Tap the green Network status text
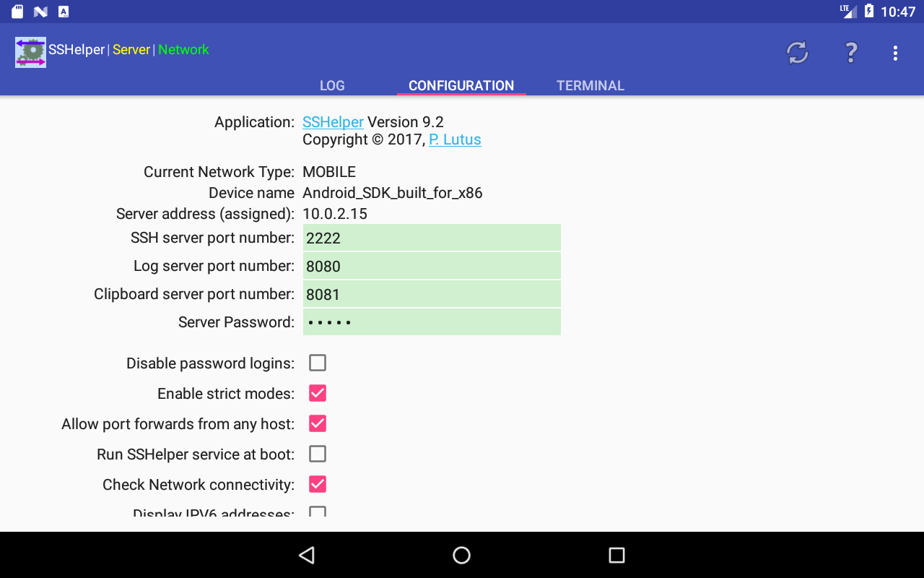 tap(183, 50)
